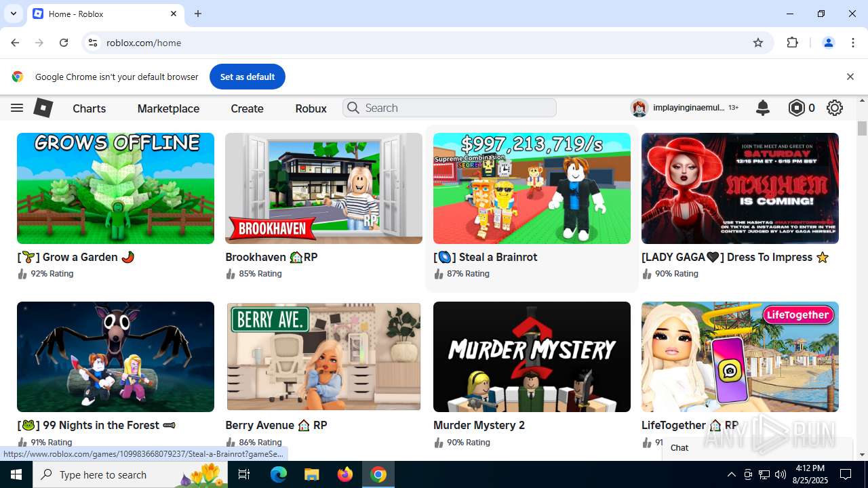
Task: Click the Murder Mystery 2 thumbnail
Action: tap(532, 357)
